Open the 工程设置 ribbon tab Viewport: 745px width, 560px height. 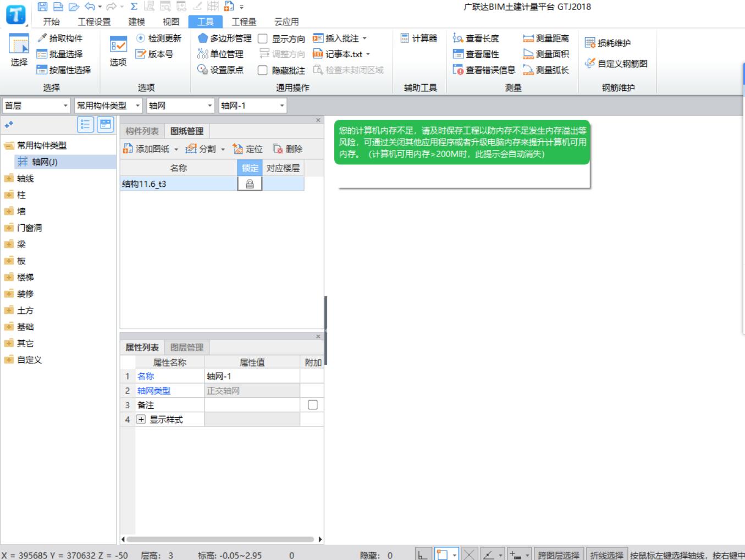point(94,21)
